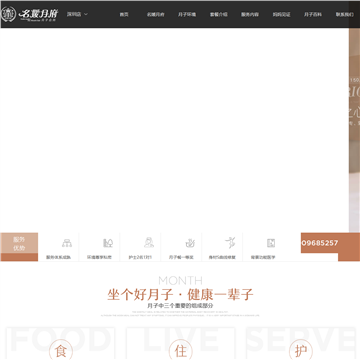The width and height of the screenshot is (360, 360).
Task: Click the 服务体系 organization chart icon
Action: (x=67, y=243)
